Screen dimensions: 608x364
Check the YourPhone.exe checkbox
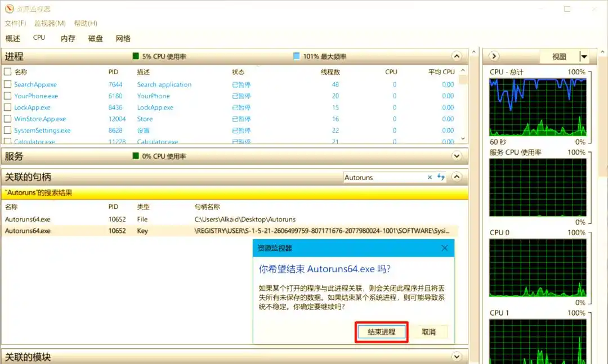click(x=8, y=96)
